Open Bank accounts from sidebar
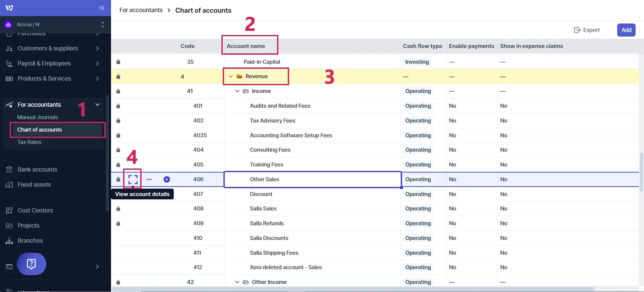Screen dimensions: 644x292 [37, 169]
